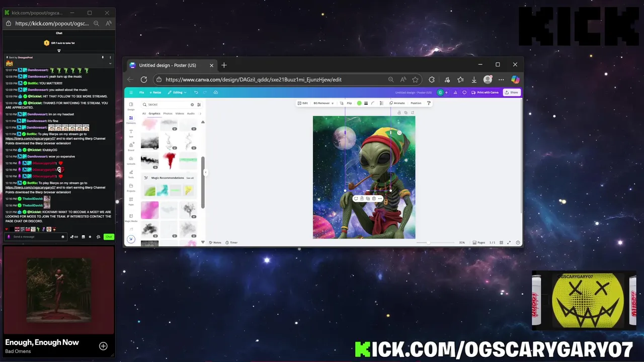
Task: Click the green Chat send button
Action: point(109,236)
